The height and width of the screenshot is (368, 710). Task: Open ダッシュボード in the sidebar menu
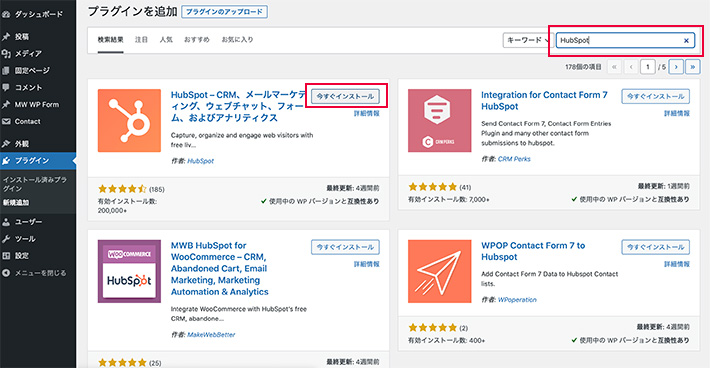click(x=39, y=14)
